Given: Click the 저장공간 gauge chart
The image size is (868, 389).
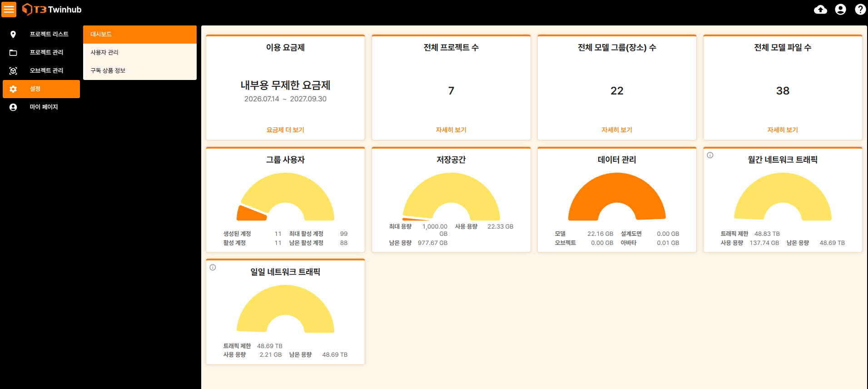Looking at the screenshot, I should (451, 197).
